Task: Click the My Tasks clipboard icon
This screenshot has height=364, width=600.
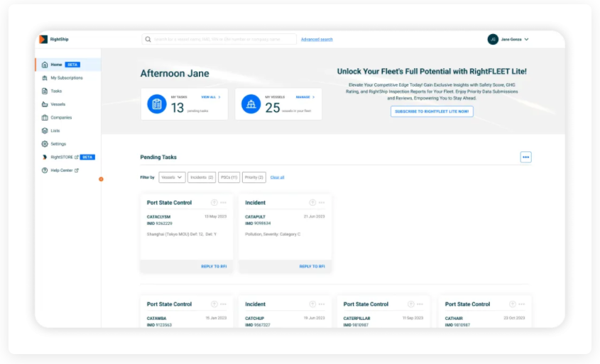Action: 157,104
